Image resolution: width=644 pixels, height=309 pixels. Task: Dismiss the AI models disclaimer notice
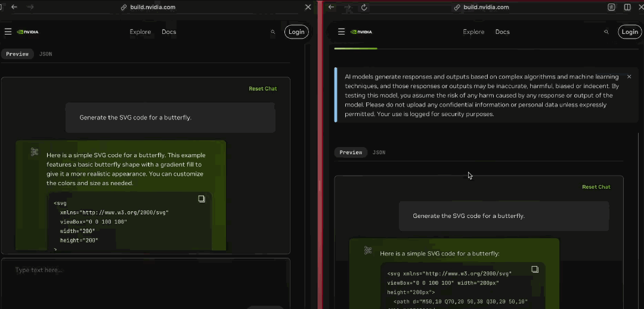point(629,77)
